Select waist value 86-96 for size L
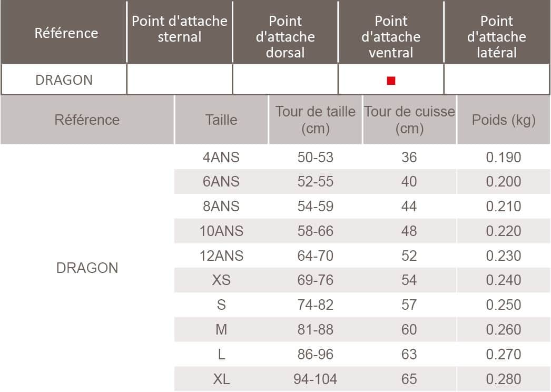Viewport: 551px width, 392px height. click(x=315, y=354)
